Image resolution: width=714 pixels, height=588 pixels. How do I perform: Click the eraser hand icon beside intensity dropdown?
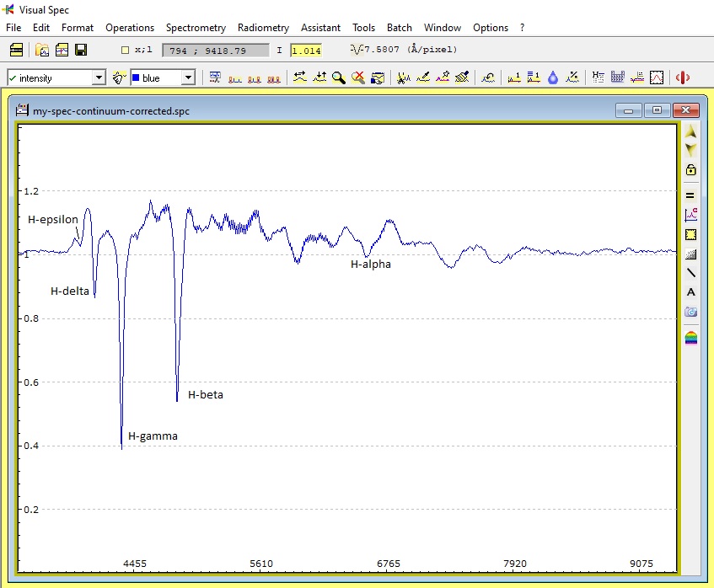pos(120,78)
